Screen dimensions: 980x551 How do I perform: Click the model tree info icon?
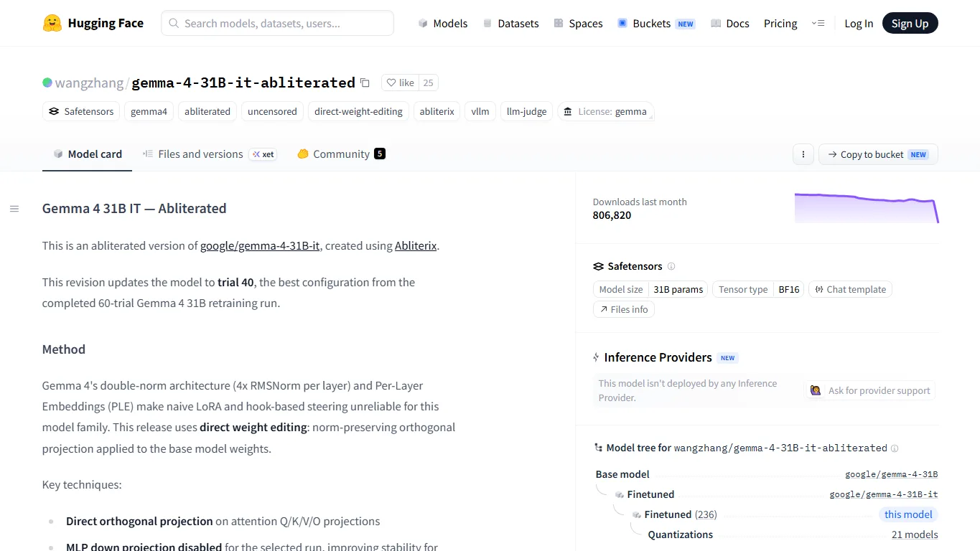(895, 448)
